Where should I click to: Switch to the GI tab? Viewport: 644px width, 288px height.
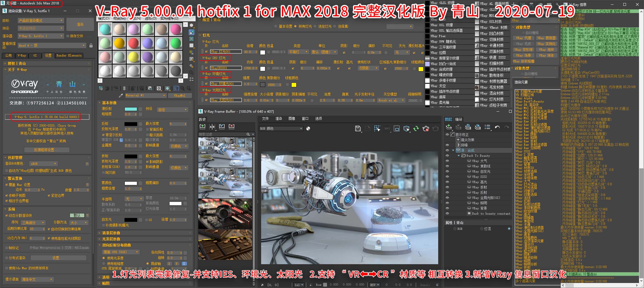(35, 55)
